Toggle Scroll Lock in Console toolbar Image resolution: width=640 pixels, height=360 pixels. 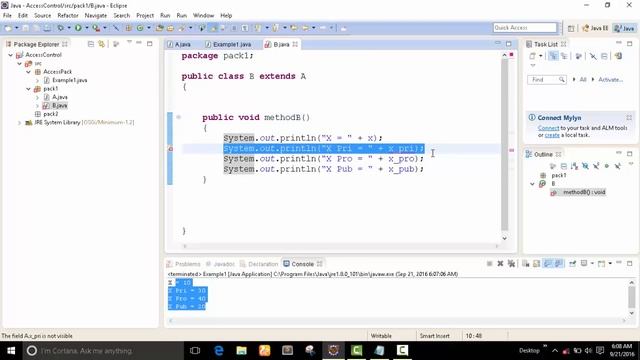[x=536, y=264]
